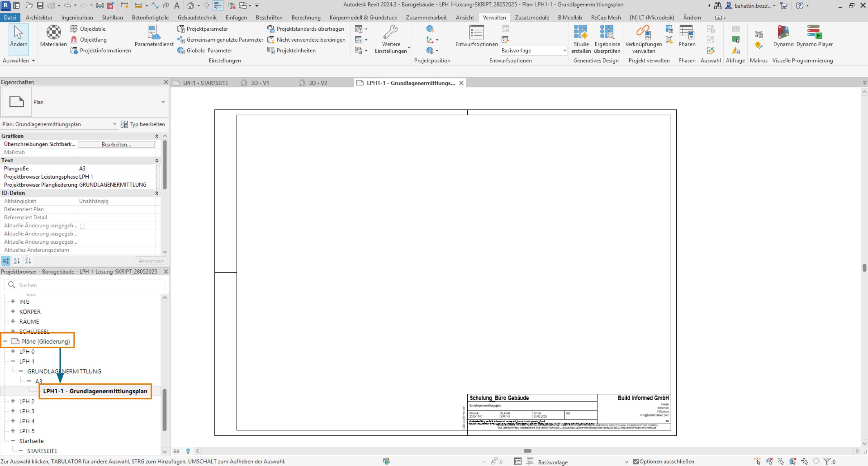This screenshot has width=868, height=466.
Task: Open the Datei menu
Action: point(10,17)
